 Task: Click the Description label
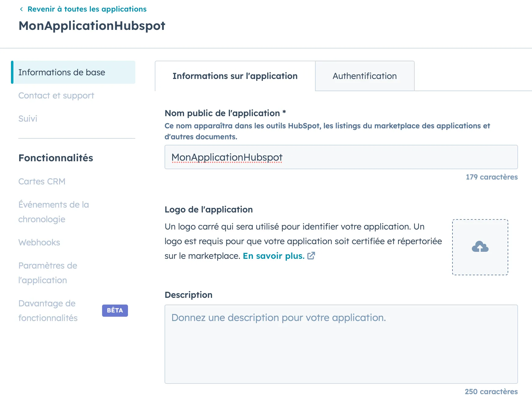pyautogui.click(x=188, y=295)
